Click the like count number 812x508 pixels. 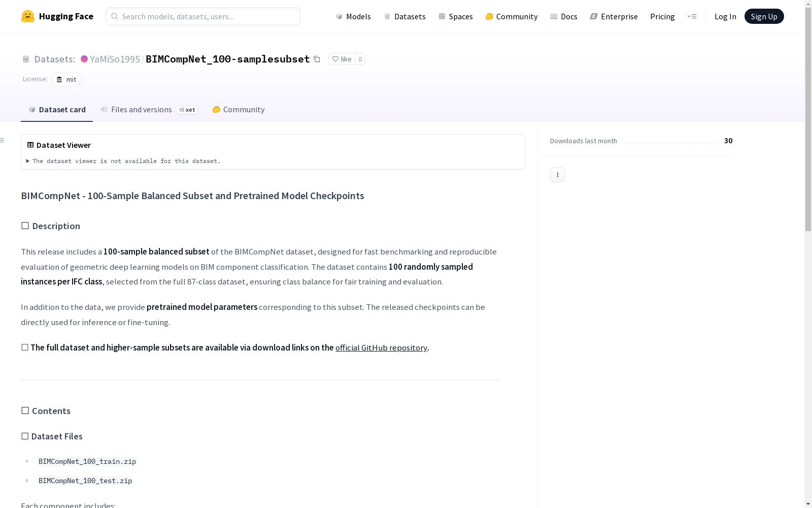click(x=360, y=59)
